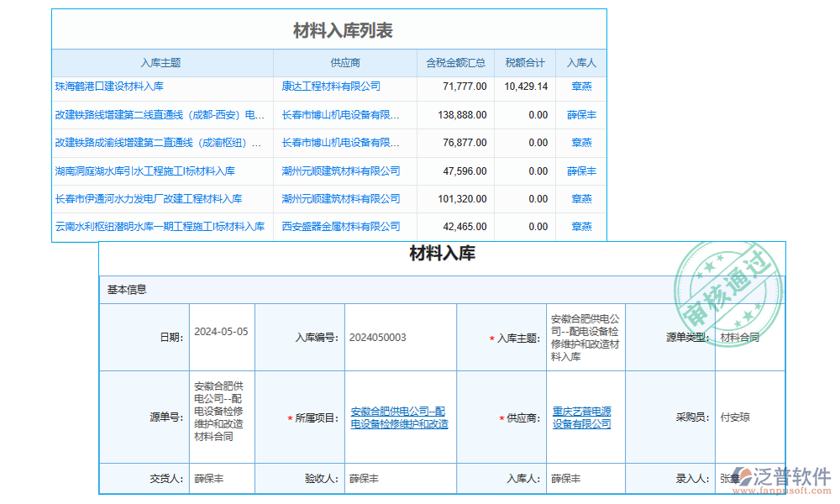
Task: Open the 安徽合肥供电公司 所属项目 link
Action: [x=400, y=417]
